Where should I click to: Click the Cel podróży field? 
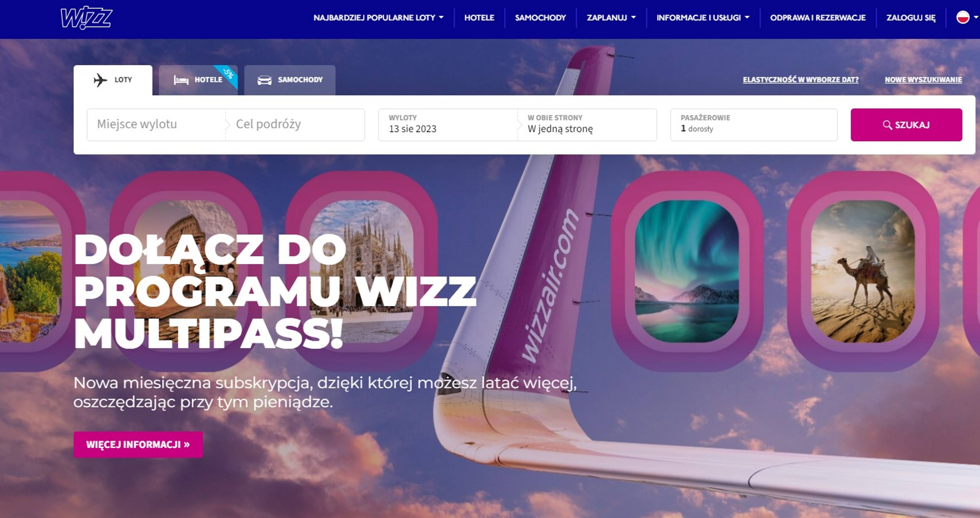[x=295, y=125]
